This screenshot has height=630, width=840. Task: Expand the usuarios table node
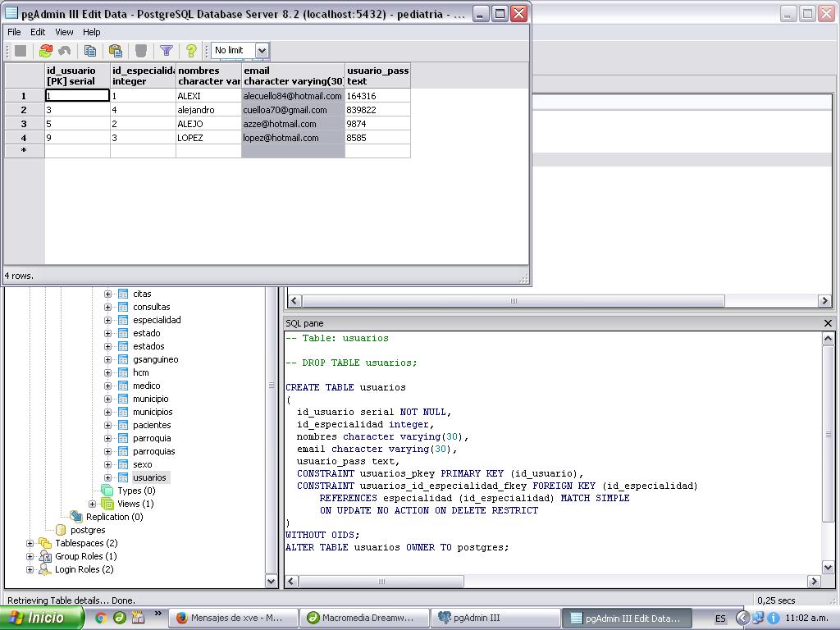point(107,478)
